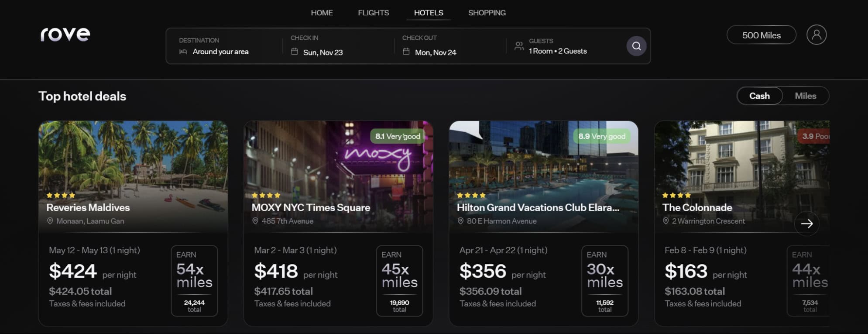Image resolution: width=868 pixels, height=334 pixels.
Task: Switch pricing to Miles
Action: pyautogui.click(x=805, y=96)
